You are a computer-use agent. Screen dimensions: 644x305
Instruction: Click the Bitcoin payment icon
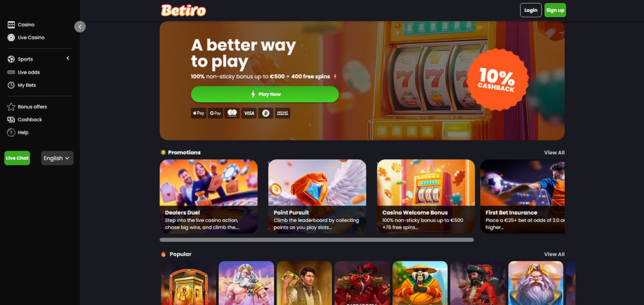[x=265, y=113]
